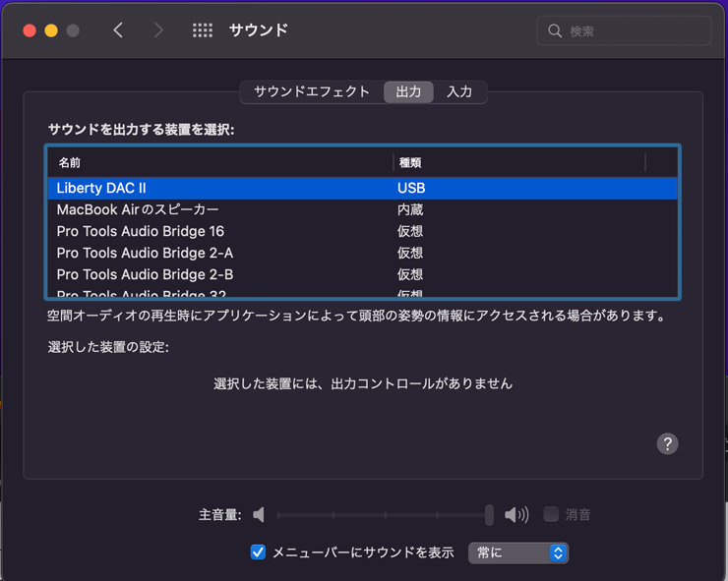Switch to the 出力 tab
728x581 pixels.
(x=408, y=91)
